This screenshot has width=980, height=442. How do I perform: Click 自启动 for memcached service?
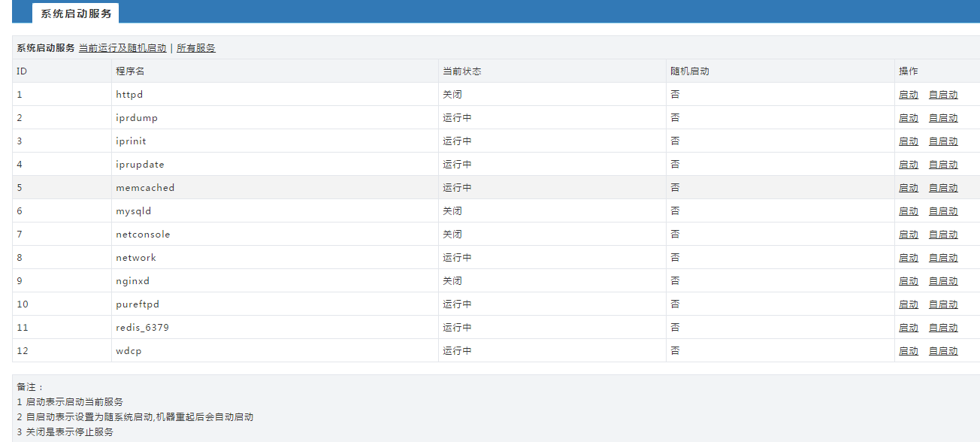pyautogui.click(x=943, y=188)
